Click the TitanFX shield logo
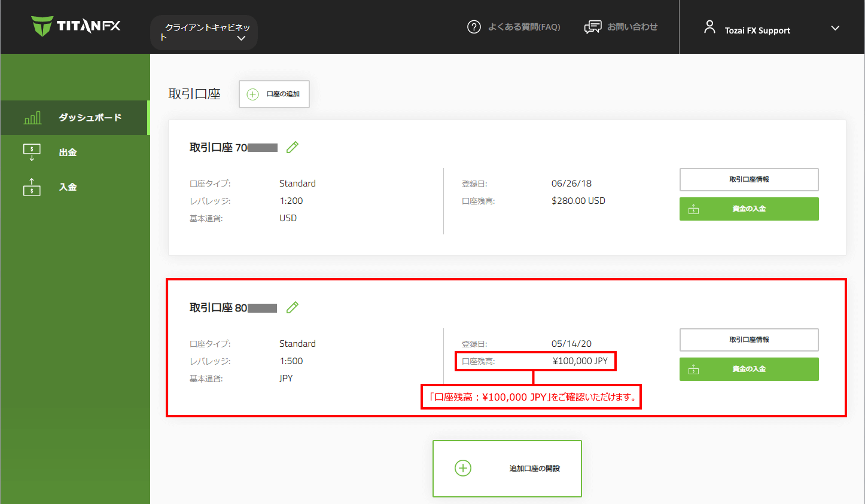Viewport: 865px width, 504px height. pos(43,26)
